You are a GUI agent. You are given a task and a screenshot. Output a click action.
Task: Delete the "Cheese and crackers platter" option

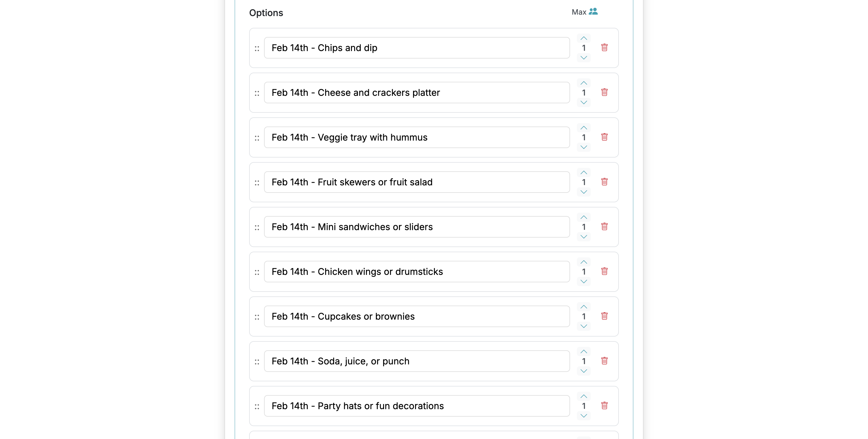click(604, 92)
